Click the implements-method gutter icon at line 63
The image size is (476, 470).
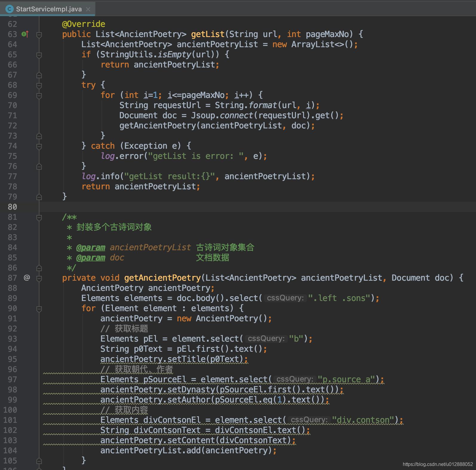(x=25, y=34)
